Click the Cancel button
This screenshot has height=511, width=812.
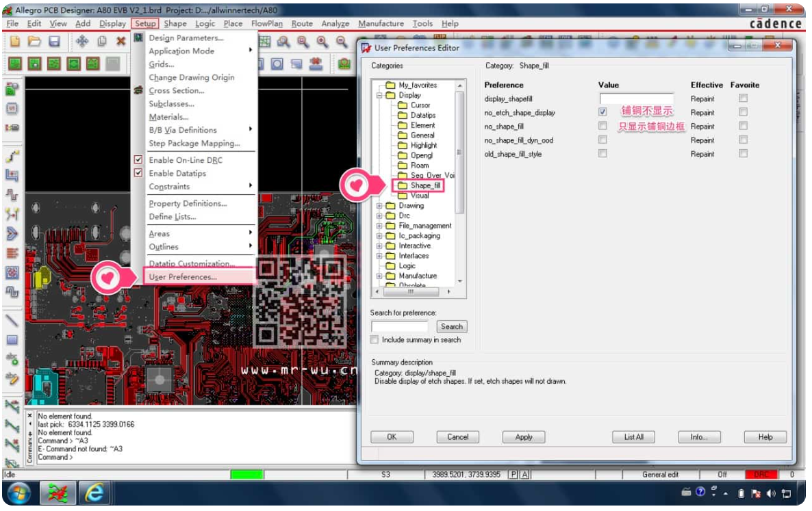point(458,438)
